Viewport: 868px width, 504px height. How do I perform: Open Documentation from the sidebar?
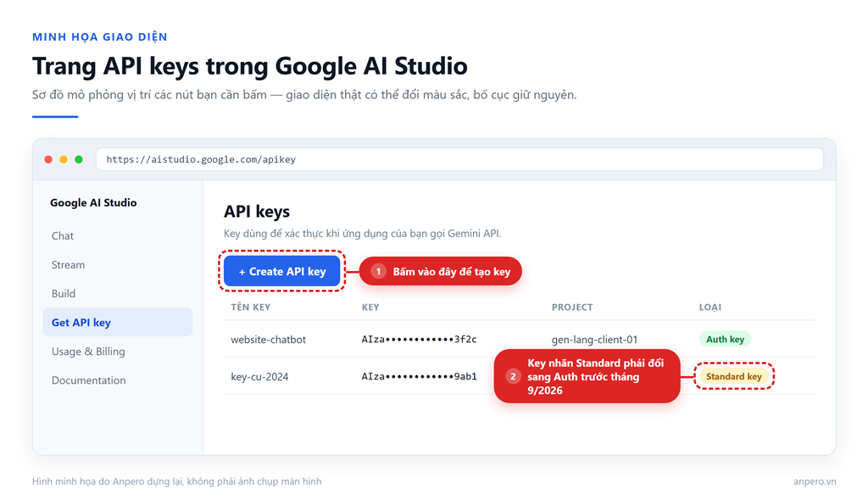[88, 380]
